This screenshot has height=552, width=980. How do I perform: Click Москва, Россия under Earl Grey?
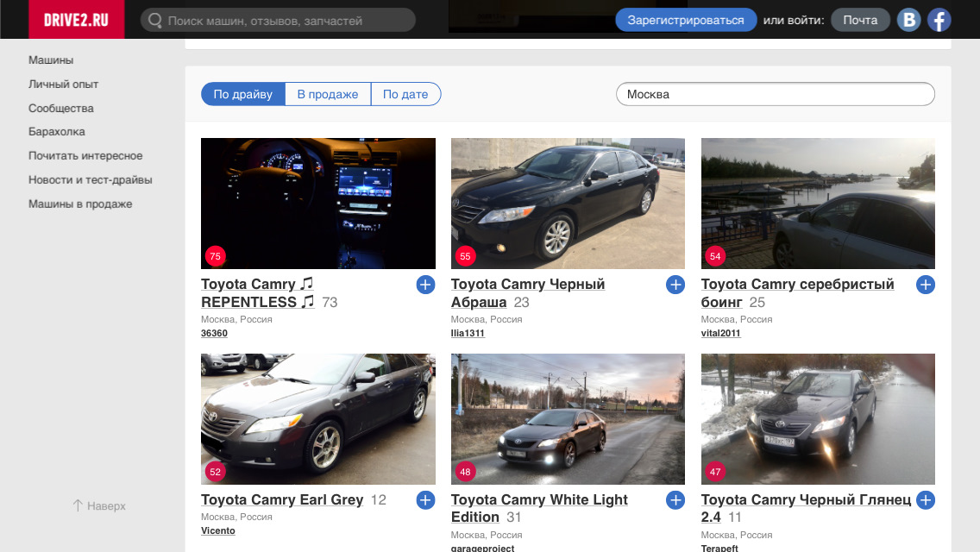pos(237,517)
